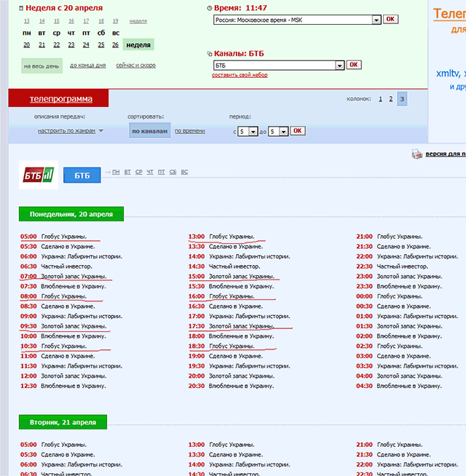Jump to СР day link beside БТБ
Image resolution: width=466 pixels, height=476 pixels.
click(138, 172)
